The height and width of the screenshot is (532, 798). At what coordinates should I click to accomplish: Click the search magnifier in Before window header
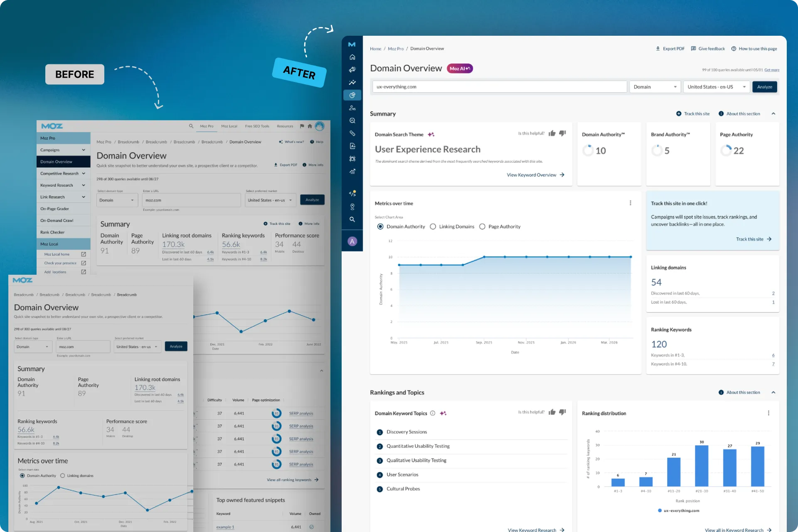click(x=191, y=126)
